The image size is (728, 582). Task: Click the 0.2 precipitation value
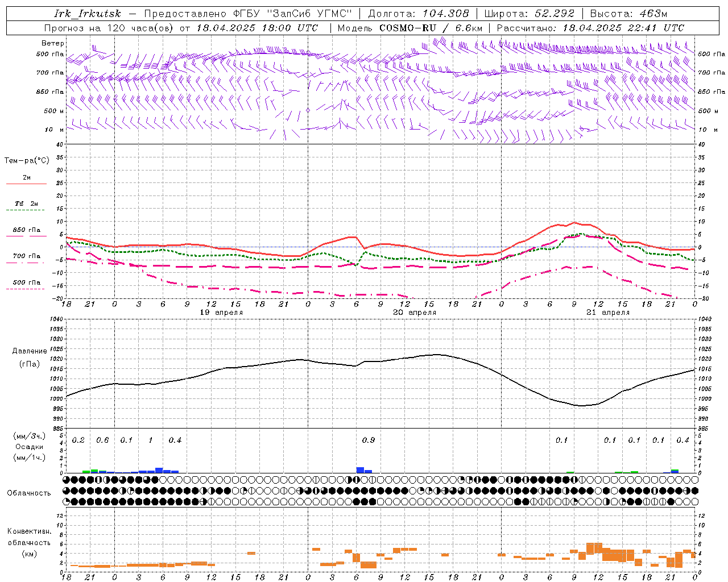tap(78, 440)
